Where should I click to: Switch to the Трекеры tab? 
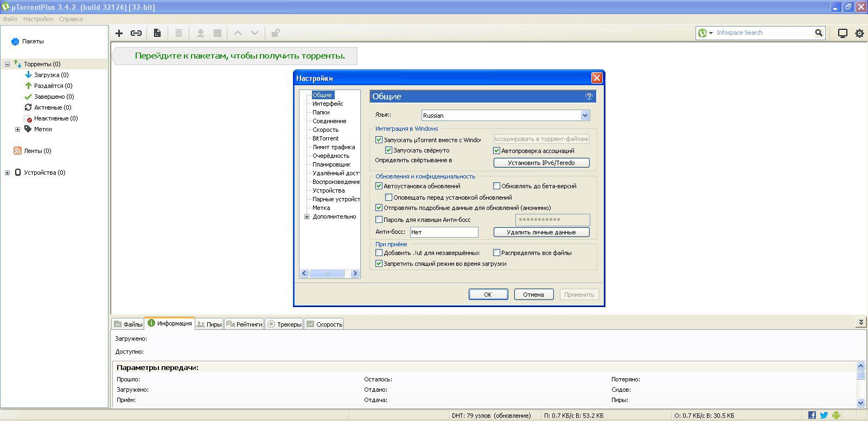pos(284,324)
